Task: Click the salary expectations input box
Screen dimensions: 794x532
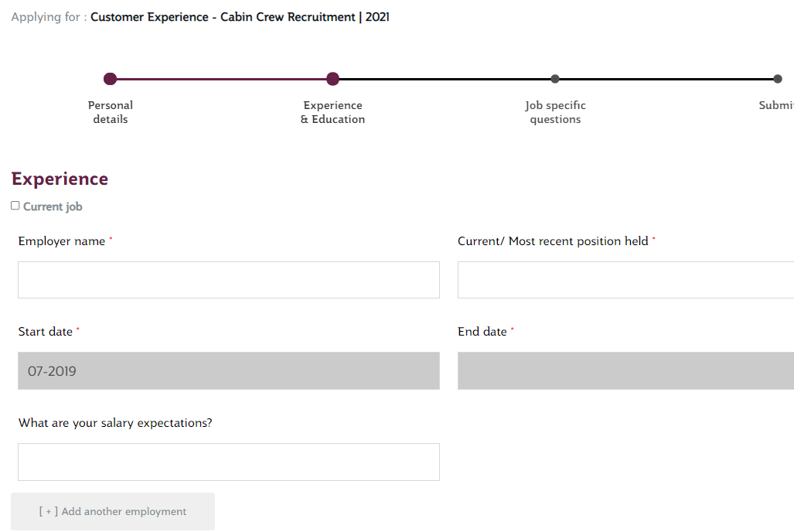Action: point(229,462)
